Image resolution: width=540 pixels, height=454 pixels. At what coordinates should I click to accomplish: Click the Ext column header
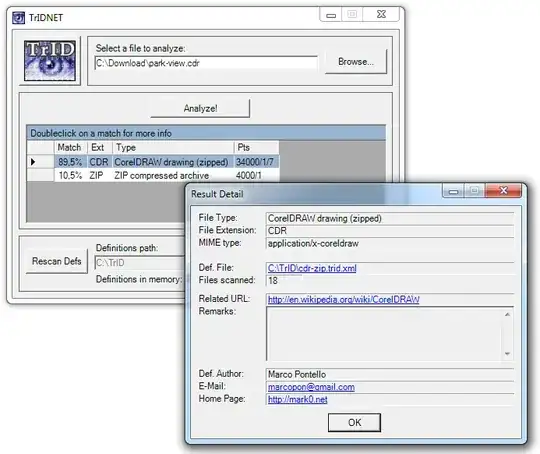[x=100, y=147]
